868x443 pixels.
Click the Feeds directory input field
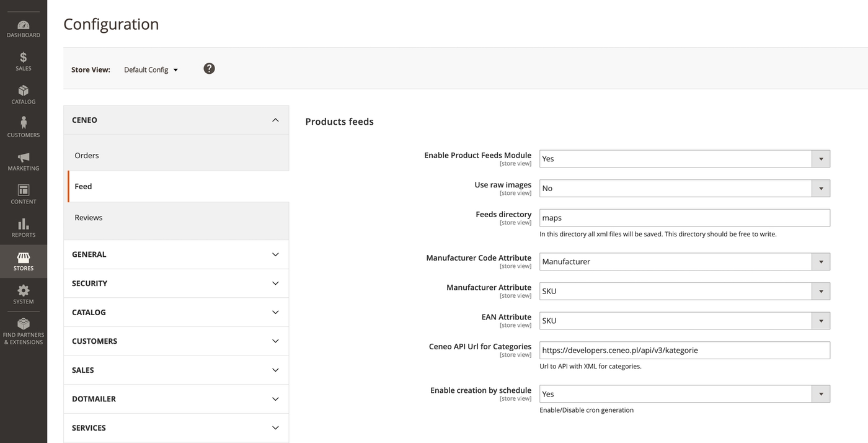[684, 218]
